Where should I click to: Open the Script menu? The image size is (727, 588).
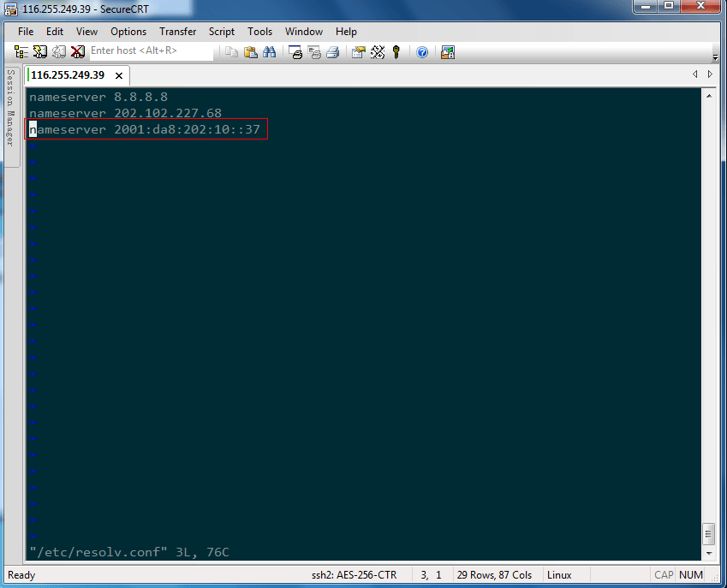point(222,32)
